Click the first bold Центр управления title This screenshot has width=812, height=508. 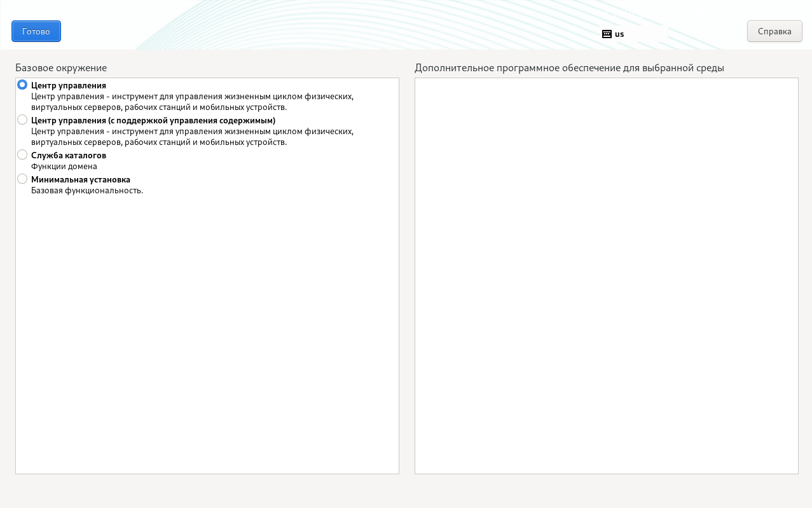click(x=69, y=85)
